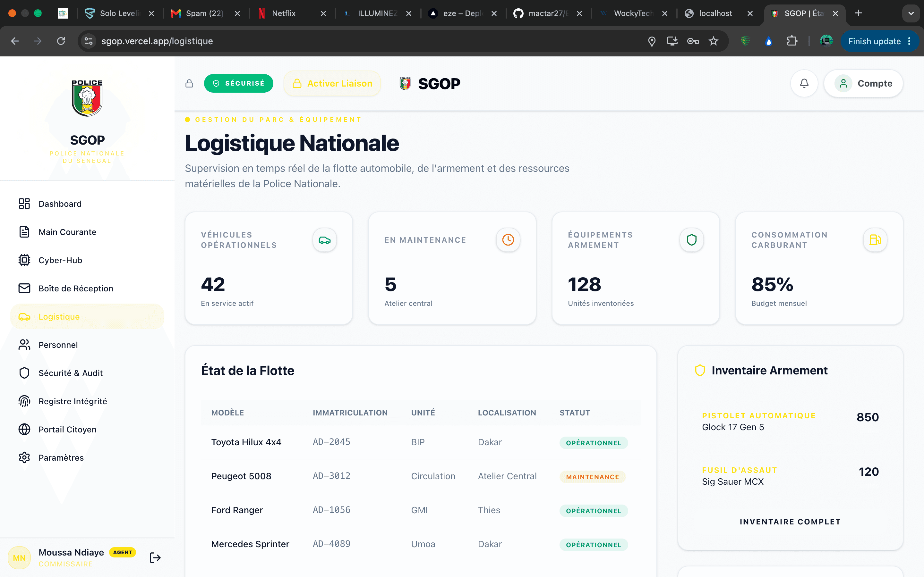The height and width of the screenshot is (577, 924).
Task: Click the fuel pump icon in Consommation card
Action: point(875,240)
